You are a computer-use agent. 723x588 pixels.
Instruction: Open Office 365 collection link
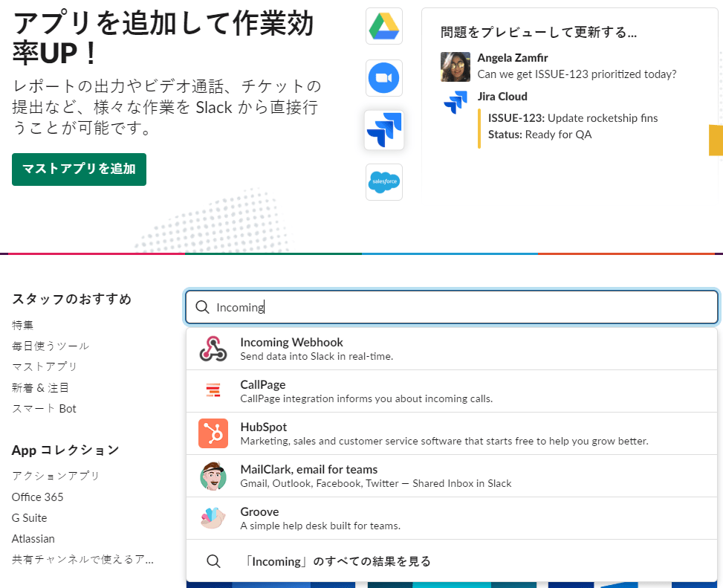[37, 497]
